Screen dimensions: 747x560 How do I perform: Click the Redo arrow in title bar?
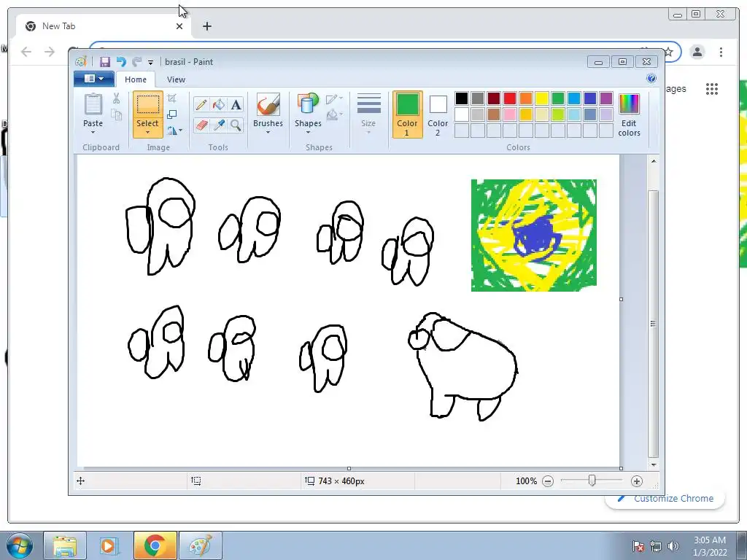coord(136,62)
